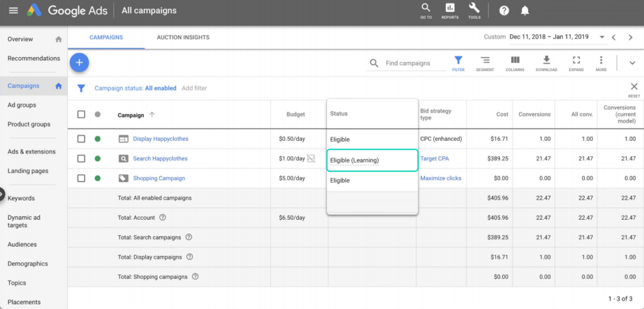
Task: Sort by the Cost column header
Action: (502, 114)
